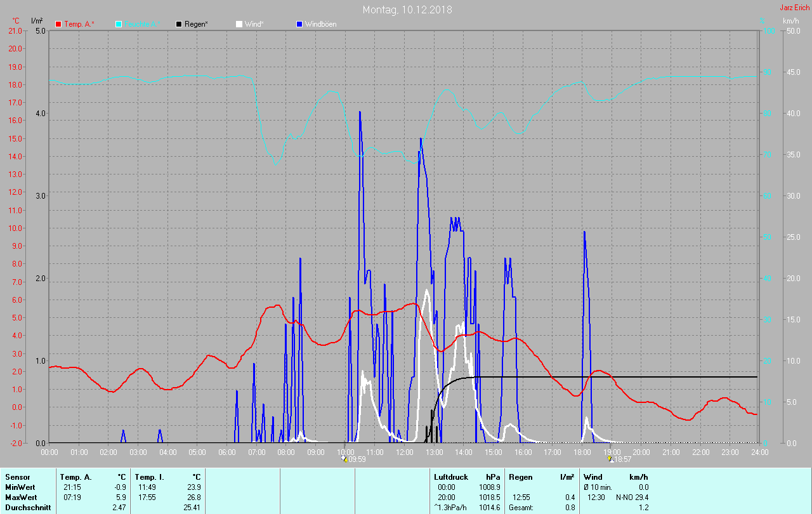Click the wind gust value 'N-NO 29.4'

coord(632,498)
